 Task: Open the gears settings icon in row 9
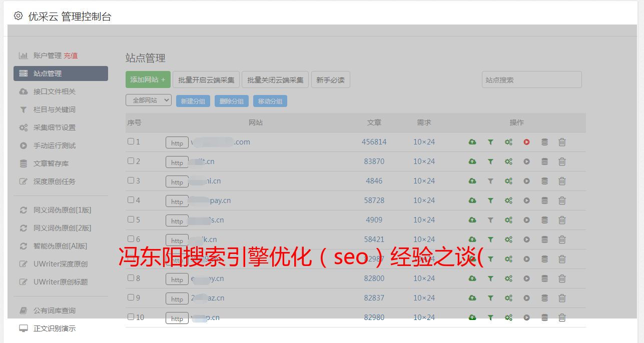click(508, 298)
